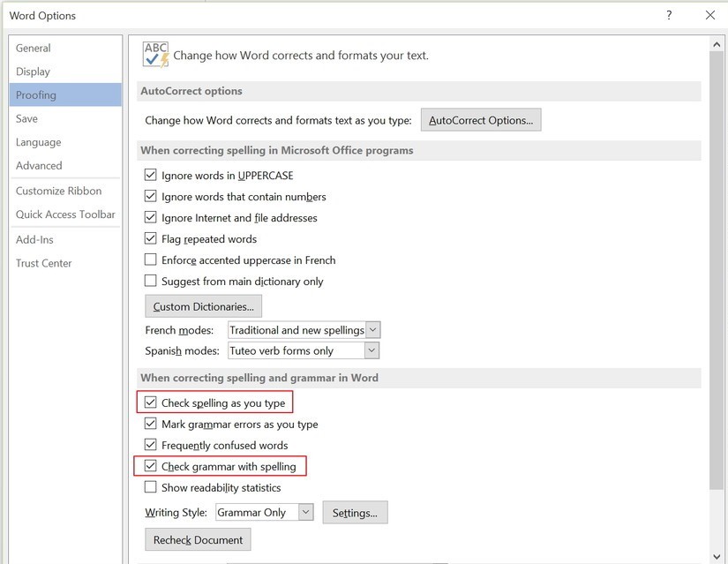728x564 pixels.
Task: Open the Save options category
Action: 65,118
